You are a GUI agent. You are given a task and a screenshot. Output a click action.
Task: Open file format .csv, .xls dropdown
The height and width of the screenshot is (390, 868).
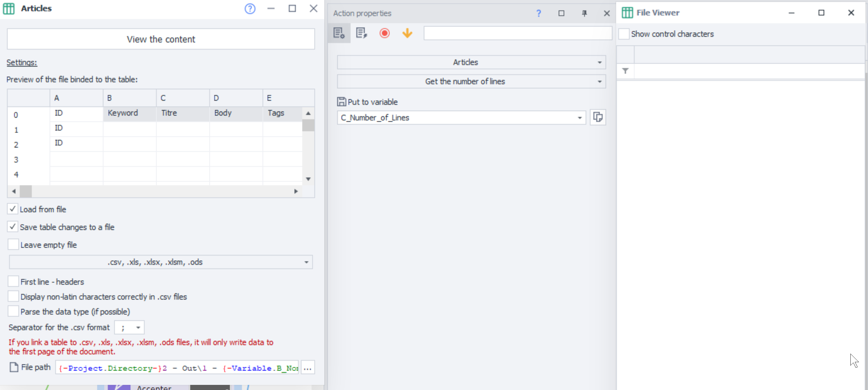[161, 262]
